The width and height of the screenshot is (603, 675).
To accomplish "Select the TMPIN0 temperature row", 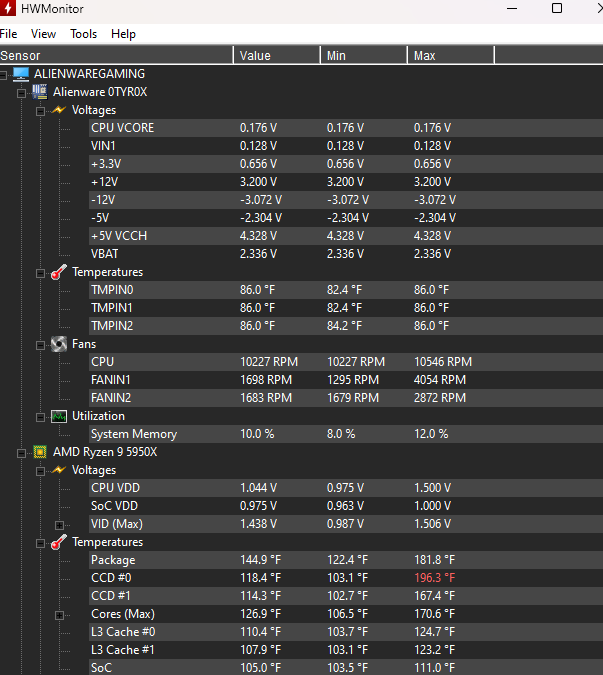I will (x=346, y=290).
